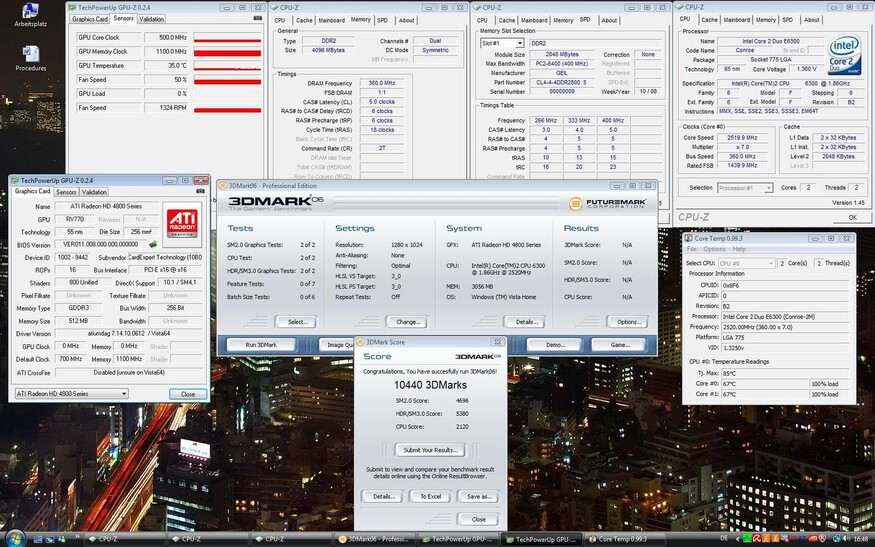Screen dimensions: 875x547
Task: Click the GPU Temperature red sensor graph
Action: coord(228,66)
